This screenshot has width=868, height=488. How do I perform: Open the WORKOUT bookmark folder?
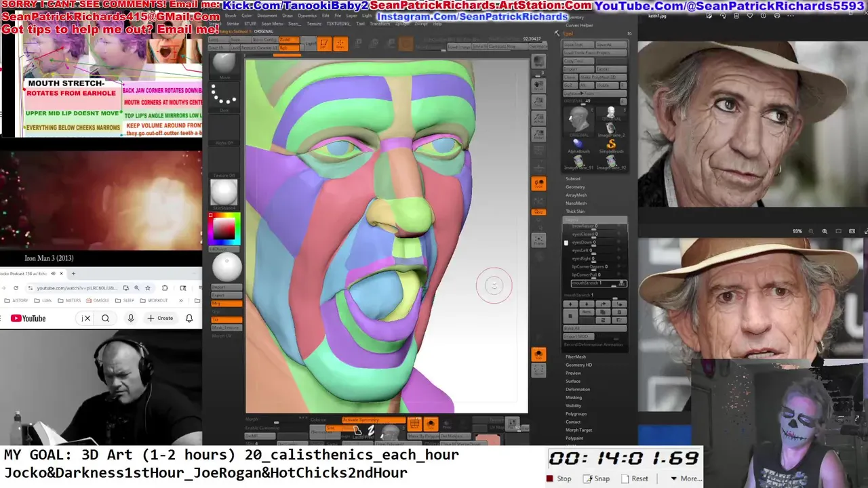point(154,300)
